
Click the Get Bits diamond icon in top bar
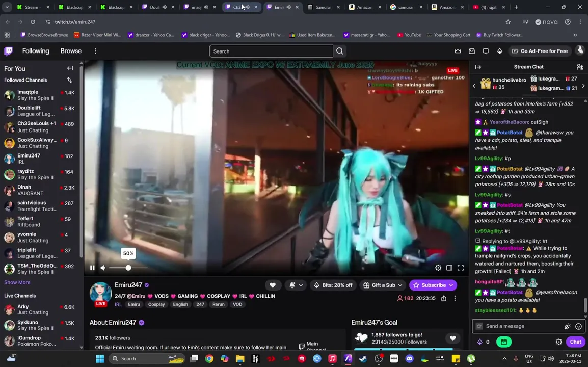pos(499,51)
